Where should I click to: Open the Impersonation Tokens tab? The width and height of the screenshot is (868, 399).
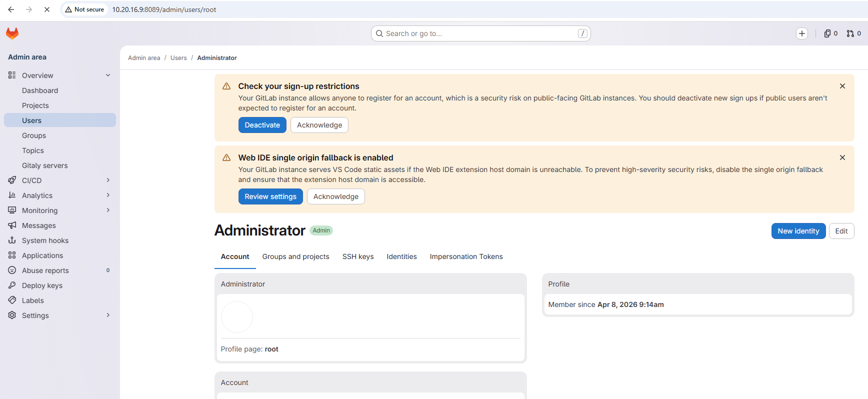(x=466, y=256)
